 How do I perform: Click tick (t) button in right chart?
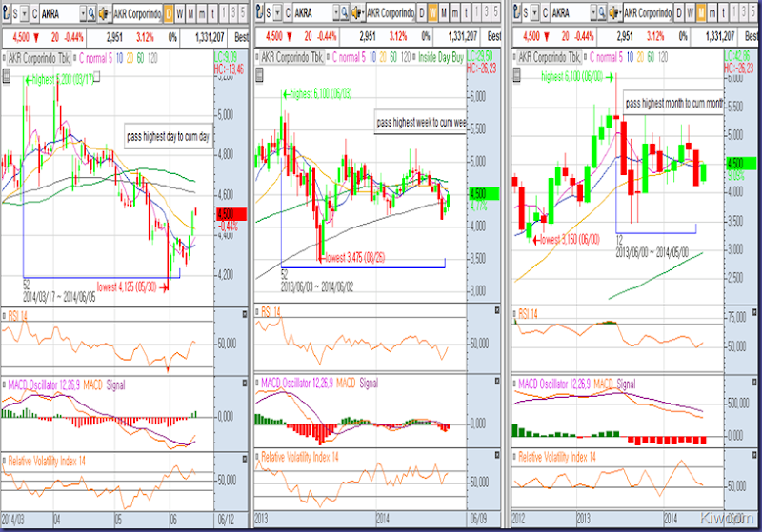(x=723, y=13)
